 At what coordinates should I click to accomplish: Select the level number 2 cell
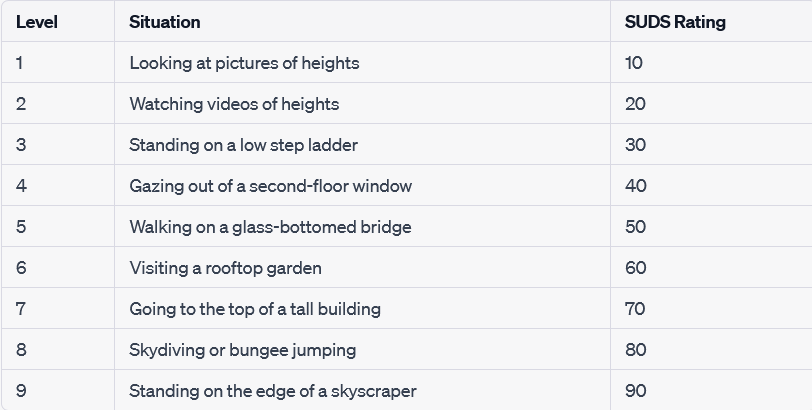coord(20,104)
